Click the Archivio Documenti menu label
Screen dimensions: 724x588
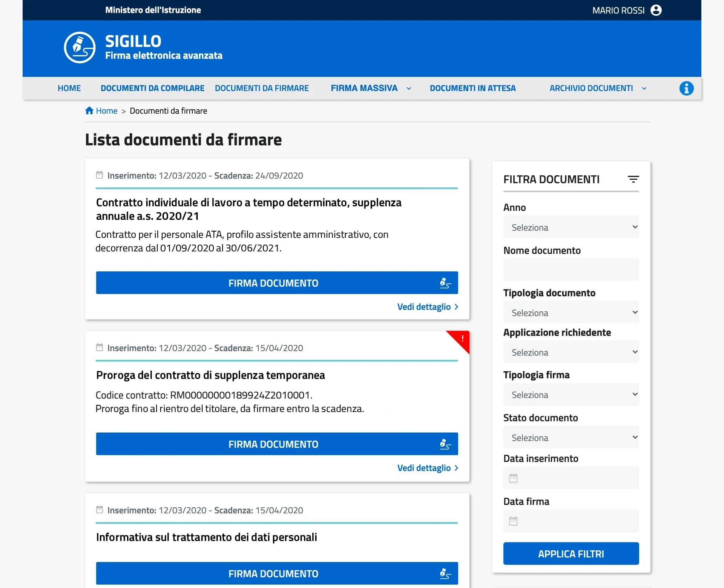pyautogui.click(x=591, y=88)
